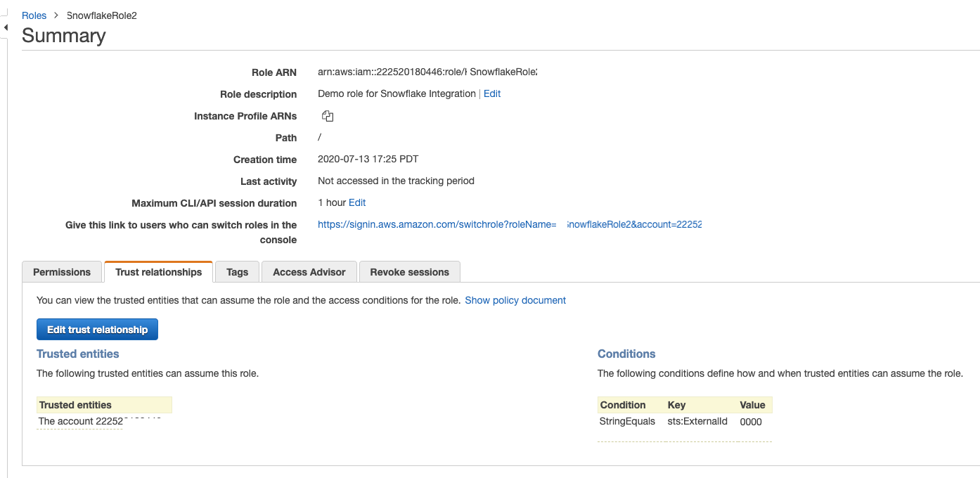Switch to the Access Advisor tab
The height and width of the screenshot is (478, 980).
click(309, 272)
